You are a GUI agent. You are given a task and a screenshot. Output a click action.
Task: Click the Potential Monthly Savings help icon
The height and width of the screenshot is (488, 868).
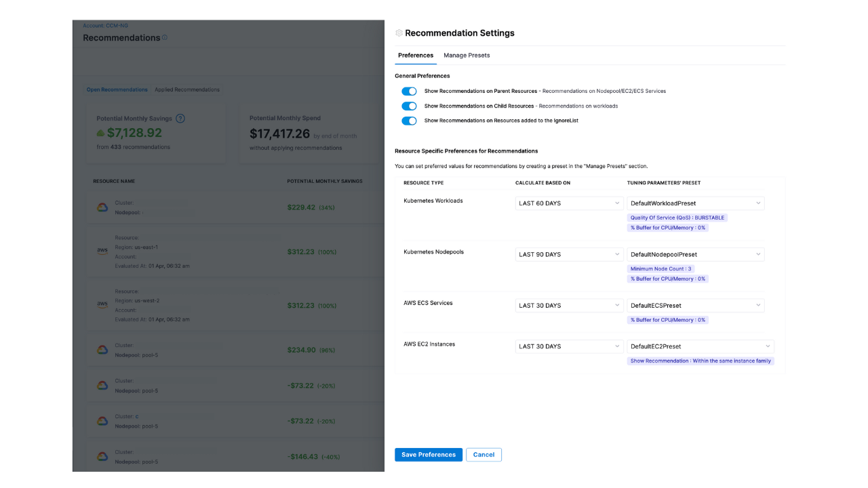pos(180,119)
